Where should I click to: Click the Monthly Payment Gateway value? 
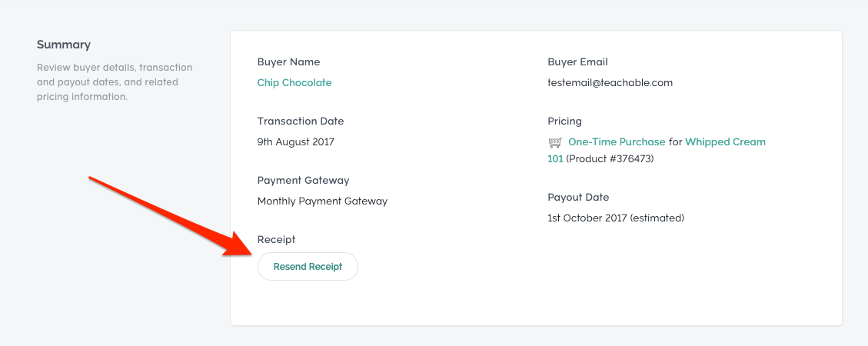(x=322, y=201)
